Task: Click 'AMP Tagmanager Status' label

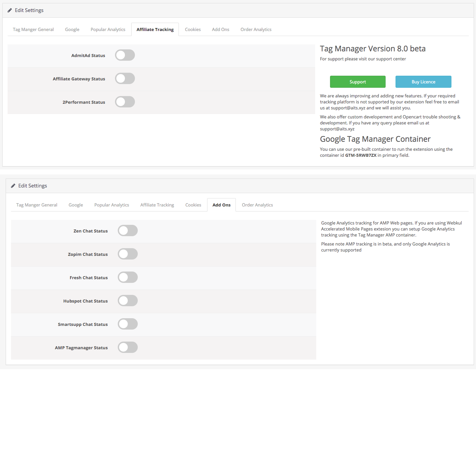Action: pyautogui.click(x=81, y=348)
